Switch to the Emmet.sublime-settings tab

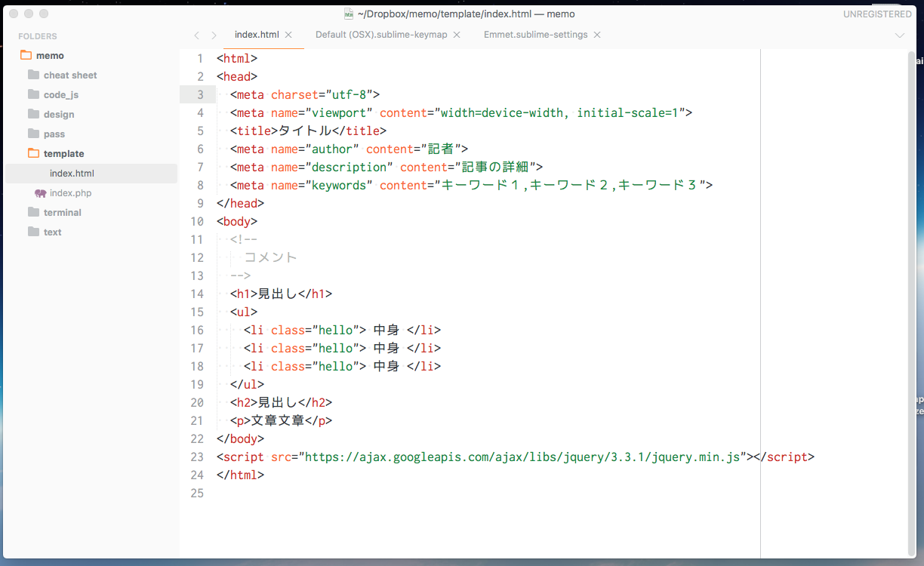click(536, 35)
